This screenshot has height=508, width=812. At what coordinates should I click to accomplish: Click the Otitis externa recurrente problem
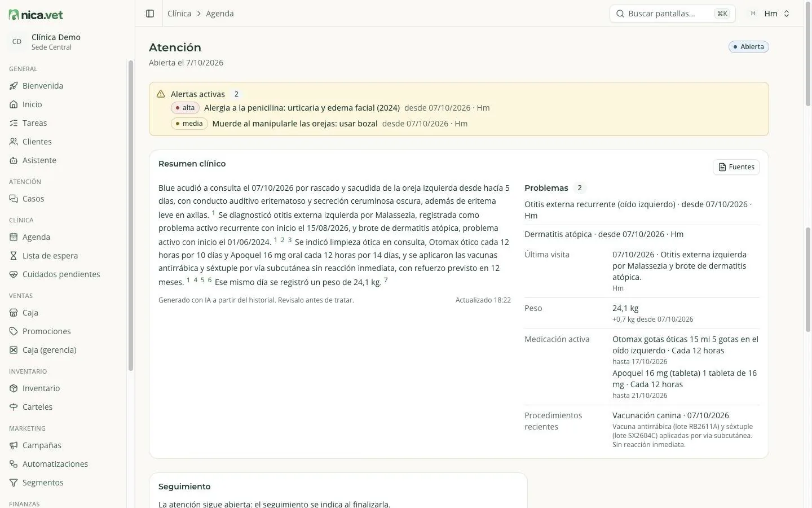click(x=641, y=210)
